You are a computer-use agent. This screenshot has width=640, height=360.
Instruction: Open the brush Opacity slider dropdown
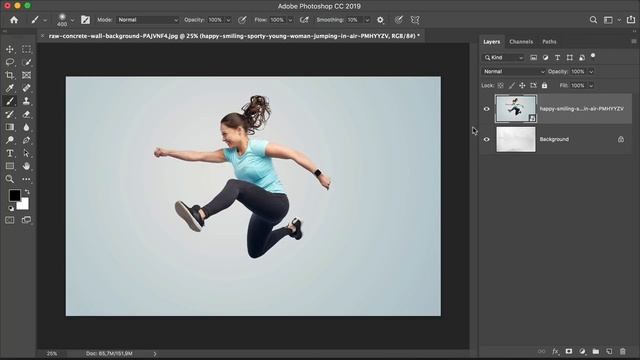228,20
